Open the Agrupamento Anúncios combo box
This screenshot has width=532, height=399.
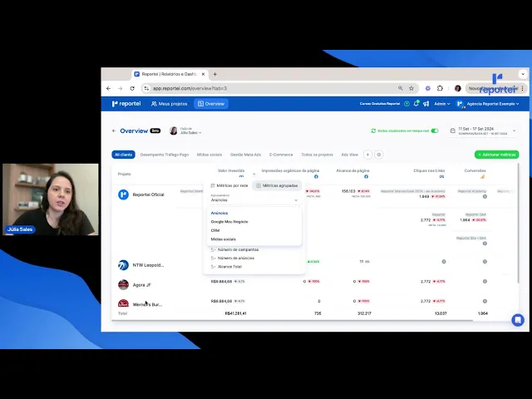pyautogui.click(x=254, y=198)
